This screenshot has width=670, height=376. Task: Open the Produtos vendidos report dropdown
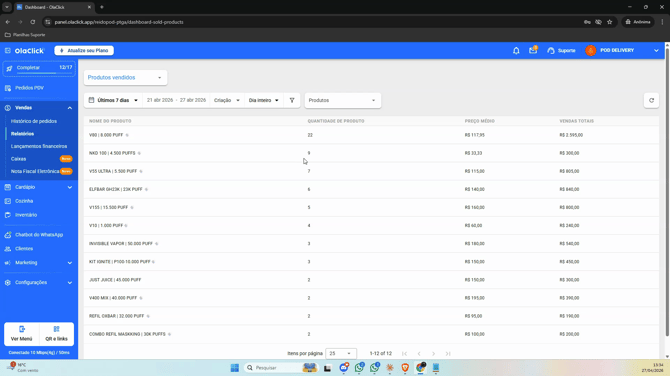point(125,77)
